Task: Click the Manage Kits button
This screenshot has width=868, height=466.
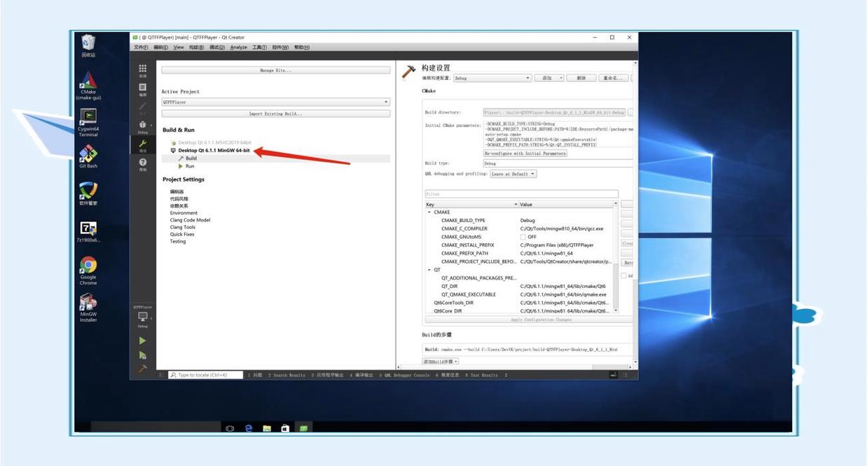Action: click(275, 70)
